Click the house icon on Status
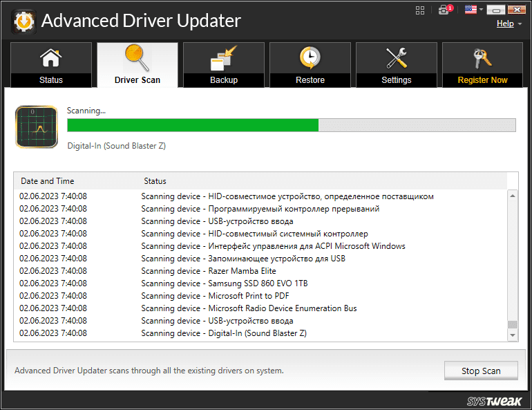Image resolution: width=532 pixels, height=410 pixels. (x=51, y=57)
